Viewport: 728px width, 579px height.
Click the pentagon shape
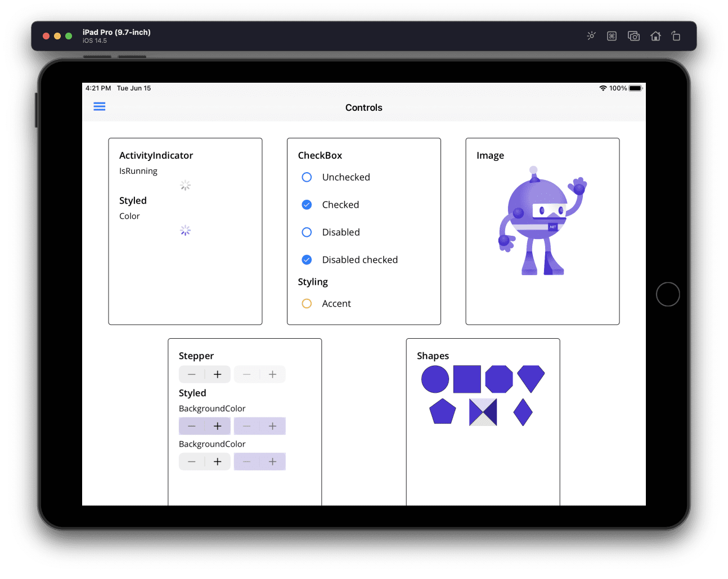point(443,411)
